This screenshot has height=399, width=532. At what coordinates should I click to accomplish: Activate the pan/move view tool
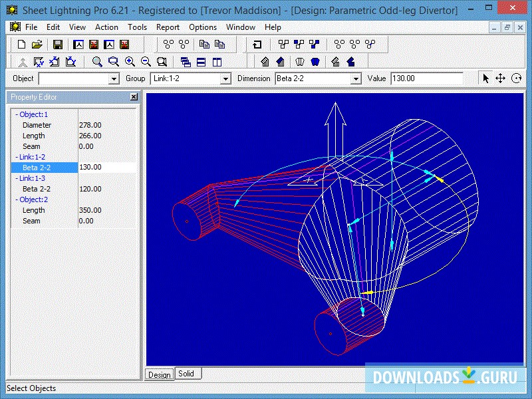point(501,78)
